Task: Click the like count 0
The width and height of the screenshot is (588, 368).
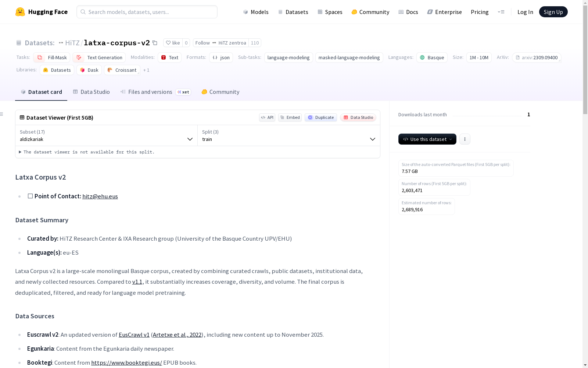Action: [186, 43]
